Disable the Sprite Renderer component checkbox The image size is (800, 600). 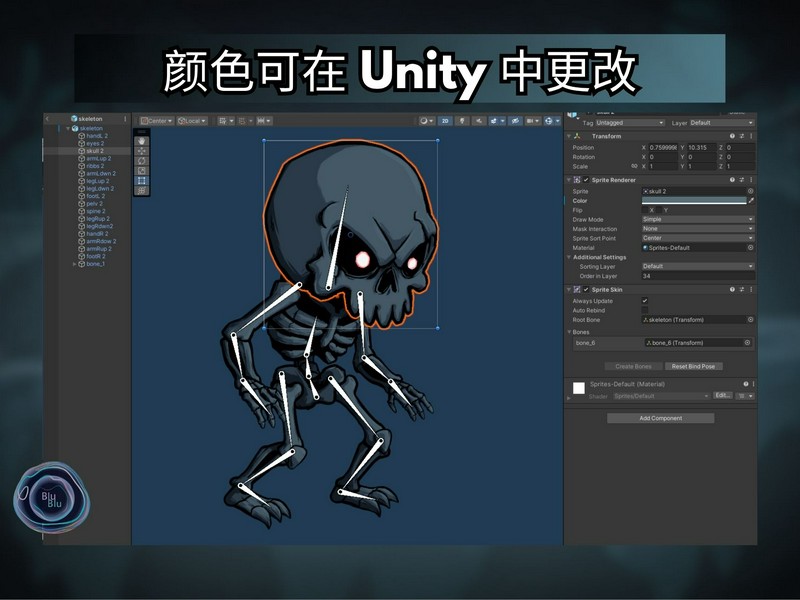(586, 180)
